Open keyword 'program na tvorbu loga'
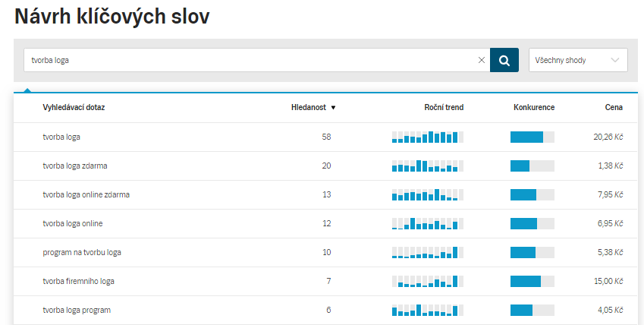The height and width of the screenshot is (325, 644). (81, 252)
